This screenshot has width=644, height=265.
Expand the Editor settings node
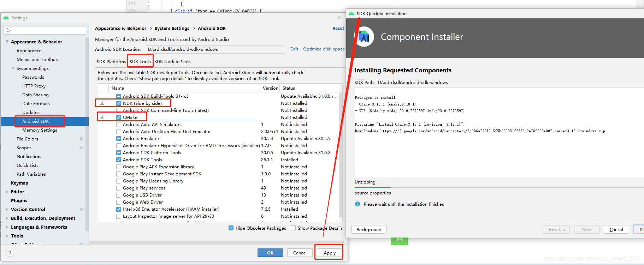[x=7, y=192]
